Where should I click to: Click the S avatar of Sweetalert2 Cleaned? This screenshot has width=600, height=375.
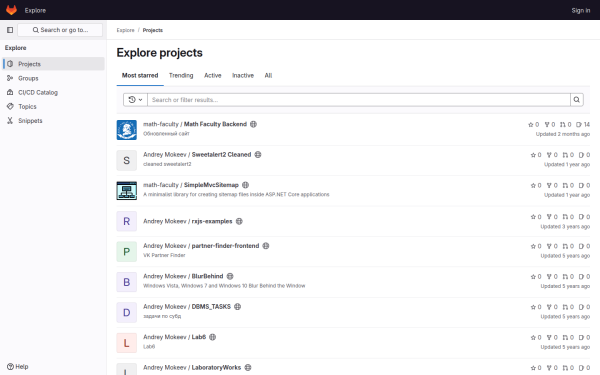[x=127, y=160]
